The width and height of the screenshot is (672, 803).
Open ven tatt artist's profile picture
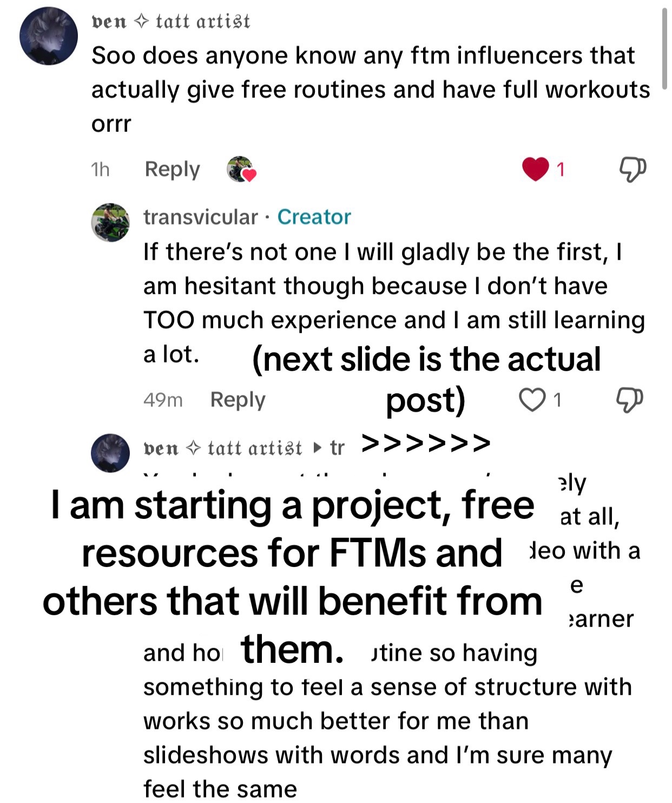(49, 36)
